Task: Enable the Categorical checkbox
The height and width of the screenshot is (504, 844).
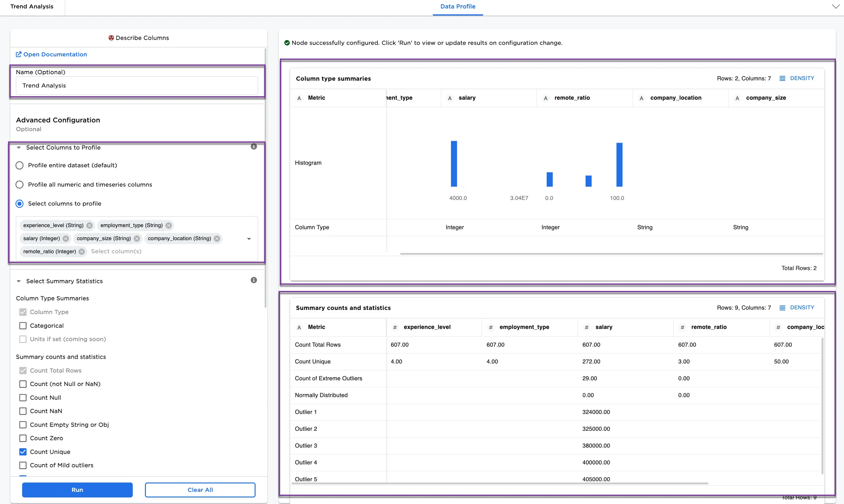Action: tap(23, 326)
